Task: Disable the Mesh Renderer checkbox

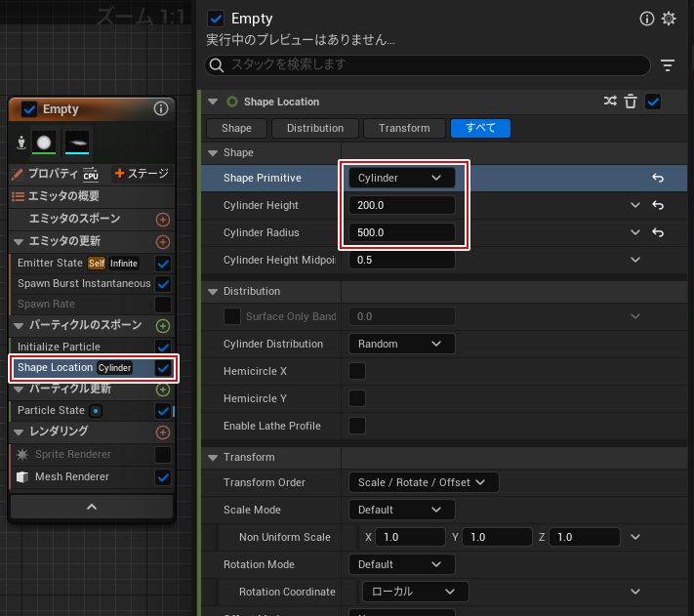Action: pos(163,477)
